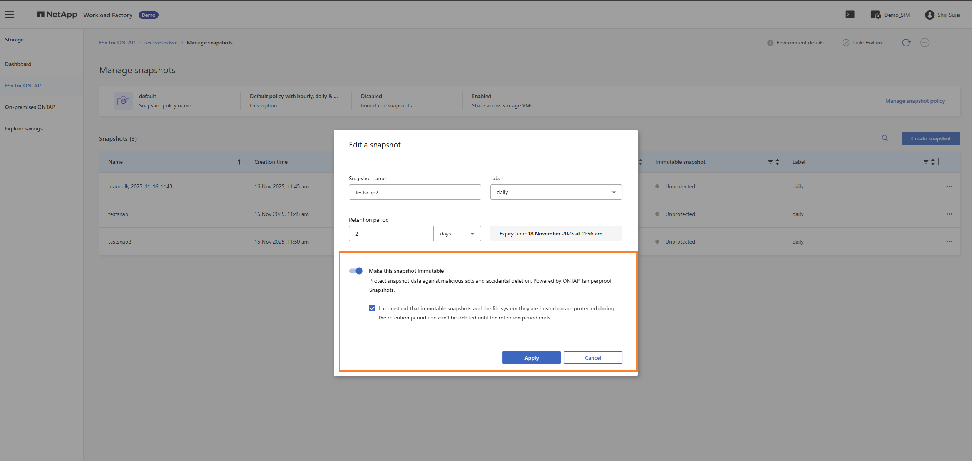Sort the Immutable snapshot column
The width and height of the screenshot is (980, 461).
pos(777,162)
